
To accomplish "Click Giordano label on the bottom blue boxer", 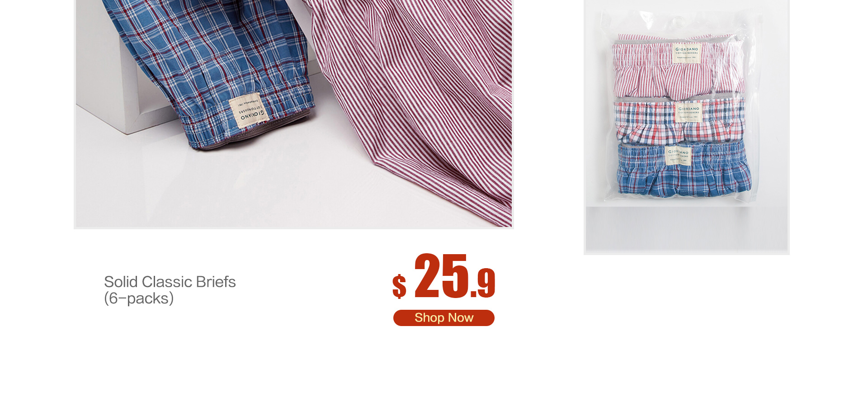I will click(678, 156).
